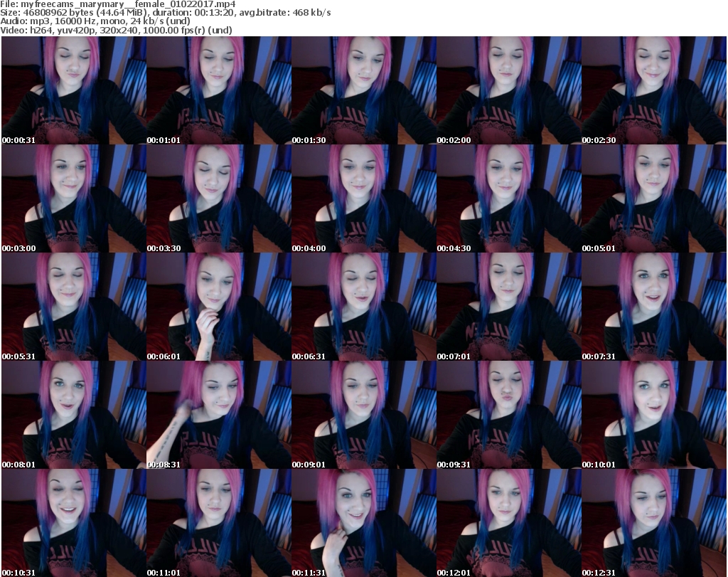Click the File name line in header
Screen dimensions: 728x577
(x=118, y=4)
